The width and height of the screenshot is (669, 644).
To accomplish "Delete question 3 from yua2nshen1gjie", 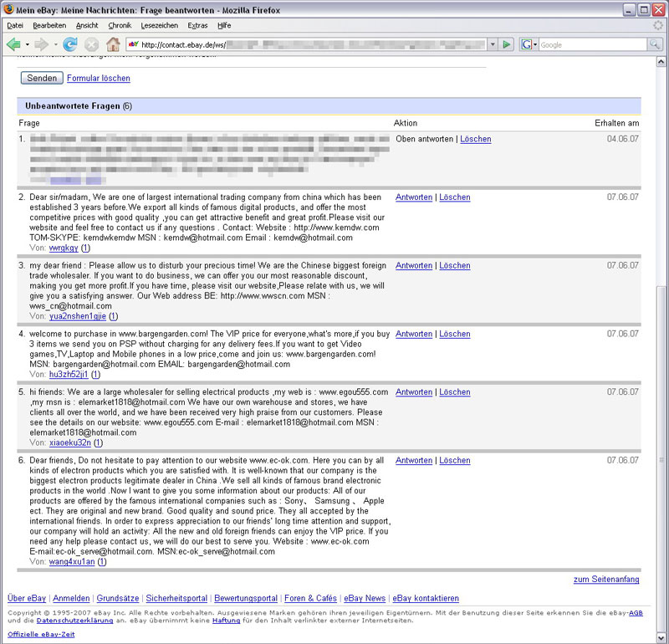I will 455,265.
